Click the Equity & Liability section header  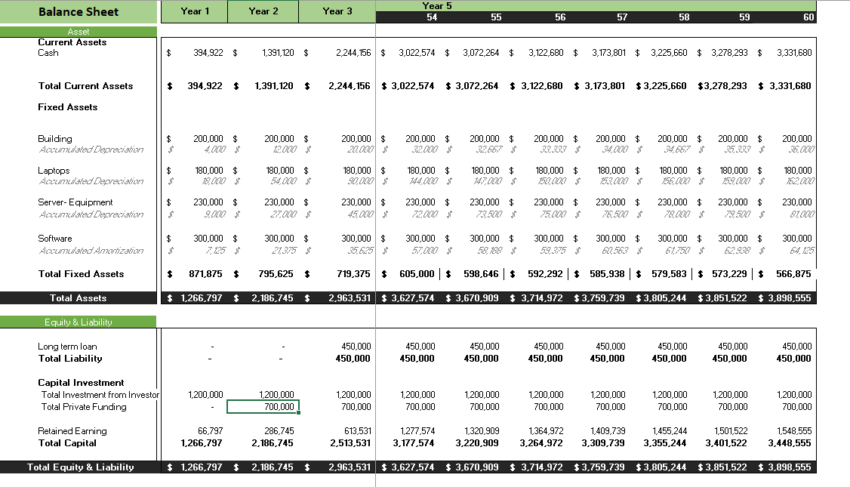(x=78, y=322)
